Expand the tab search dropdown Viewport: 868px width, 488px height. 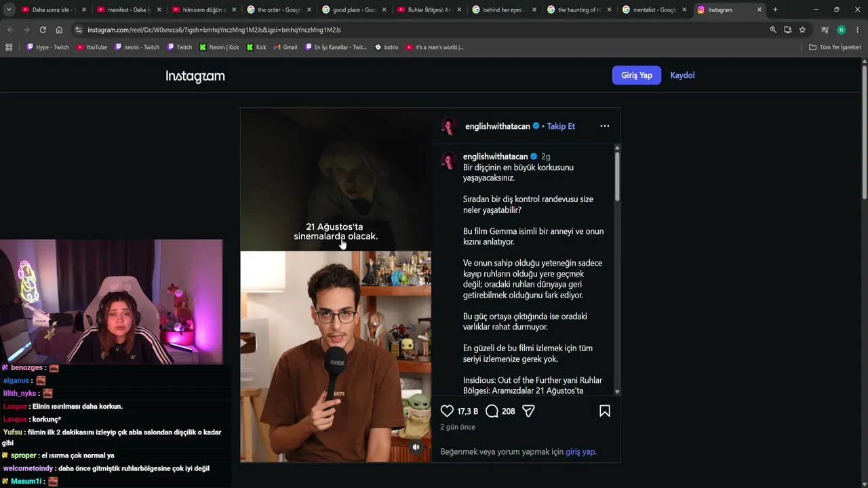9,9
